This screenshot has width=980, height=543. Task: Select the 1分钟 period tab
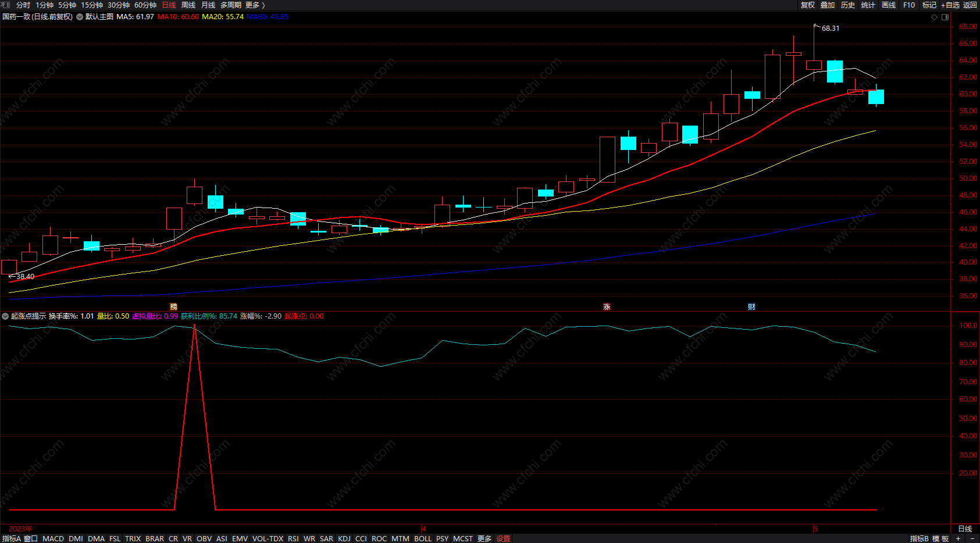(x=44, y=5)
